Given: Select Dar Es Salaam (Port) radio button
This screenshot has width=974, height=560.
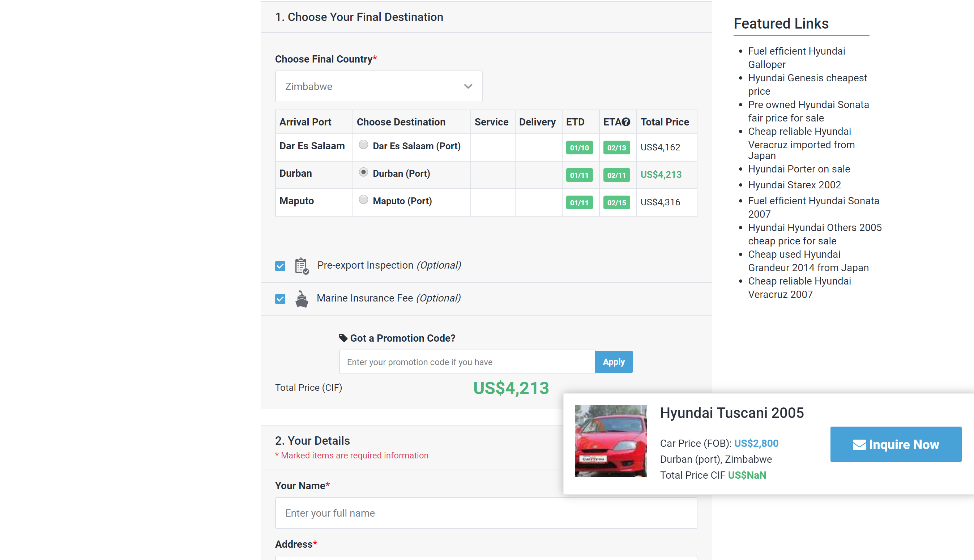Looking at the screenshot, I should click(x=363, y=145).
